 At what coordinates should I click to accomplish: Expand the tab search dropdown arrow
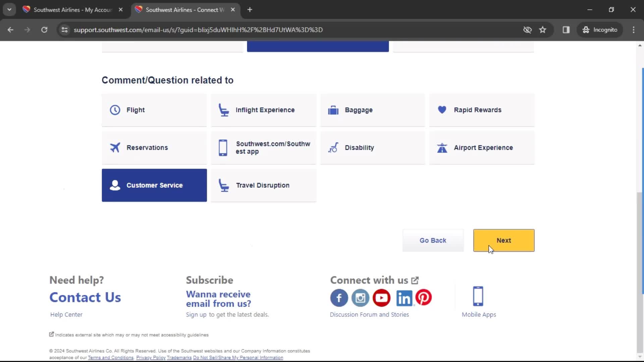9,10
